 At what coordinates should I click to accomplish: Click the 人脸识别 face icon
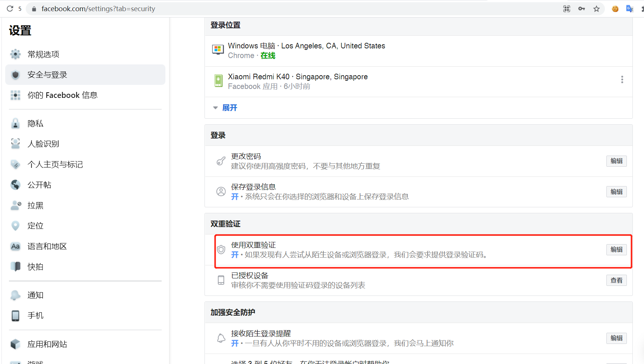(15, 144)
